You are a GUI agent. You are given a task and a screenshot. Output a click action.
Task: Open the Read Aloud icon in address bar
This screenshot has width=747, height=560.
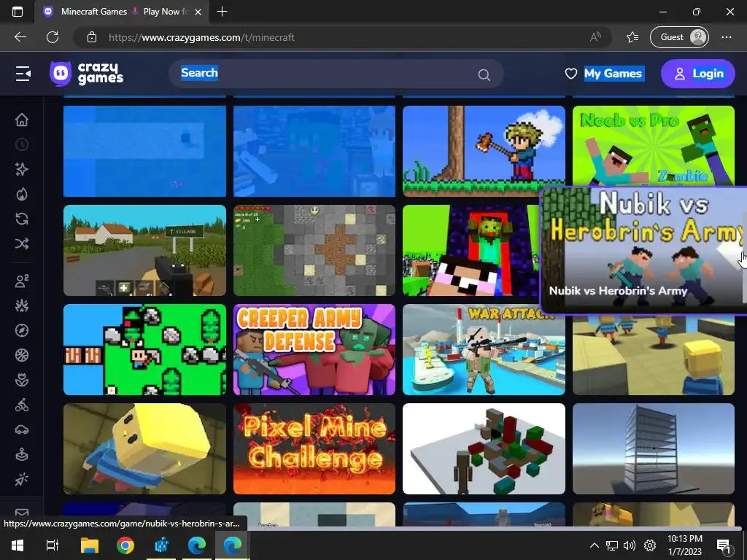click(x=595, y=37)
